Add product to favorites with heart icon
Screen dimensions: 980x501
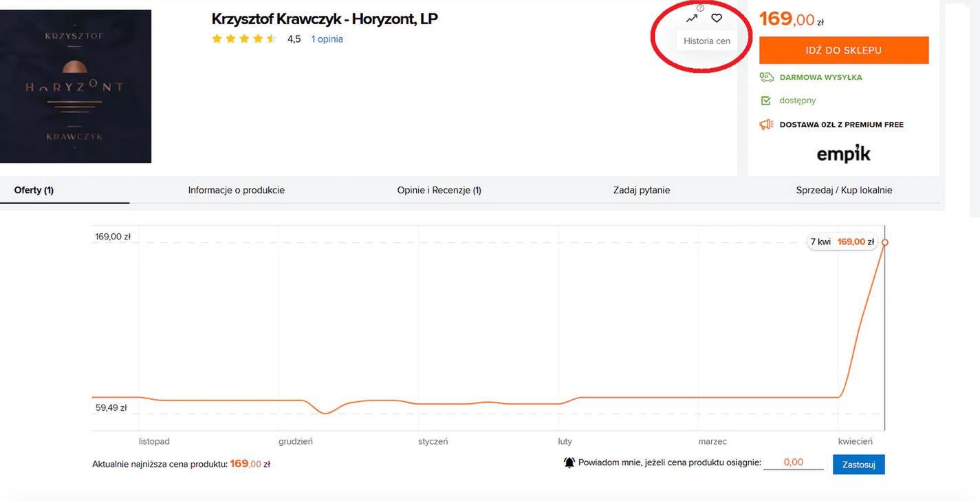point(717,18)
